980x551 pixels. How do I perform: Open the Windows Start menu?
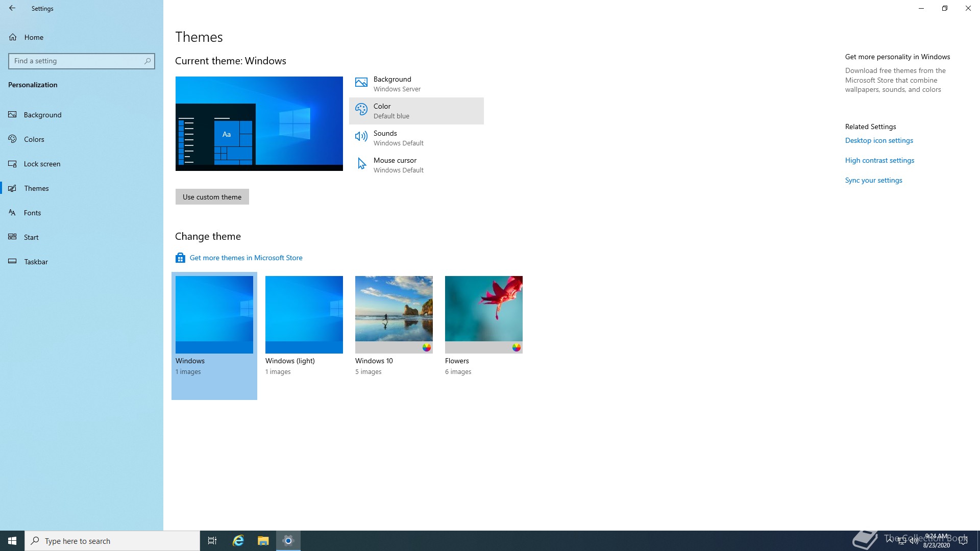pyautogui.click(x=12, y=541)
